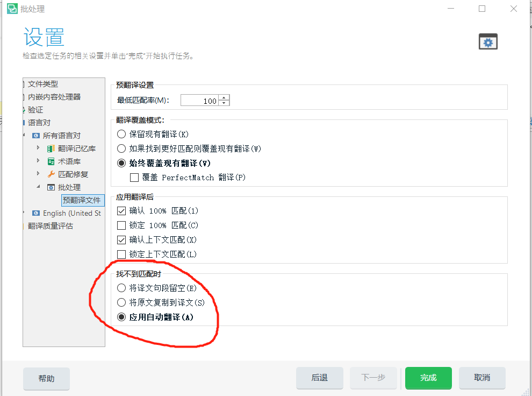The image size is (532, 396).
Task: Click the 帮助 button
Action: tap(46, 378)
